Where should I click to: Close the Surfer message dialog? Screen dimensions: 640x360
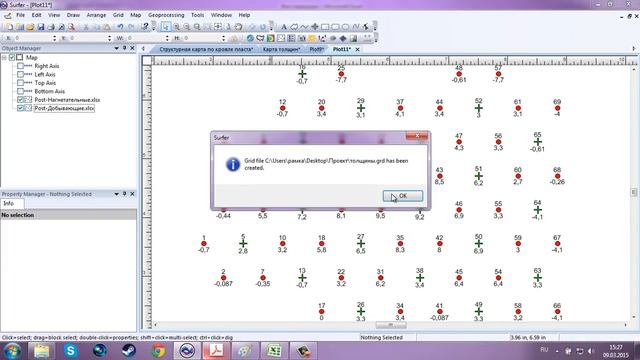[x=417, y=136]
